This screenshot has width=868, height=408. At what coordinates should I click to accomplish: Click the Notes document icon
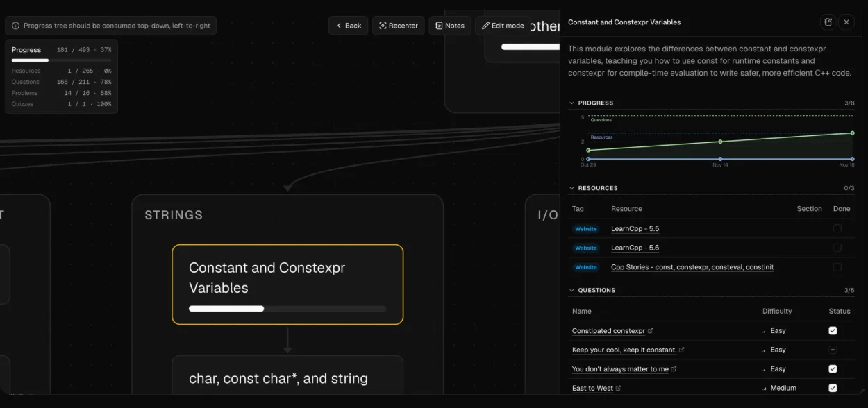click(439, 26)
